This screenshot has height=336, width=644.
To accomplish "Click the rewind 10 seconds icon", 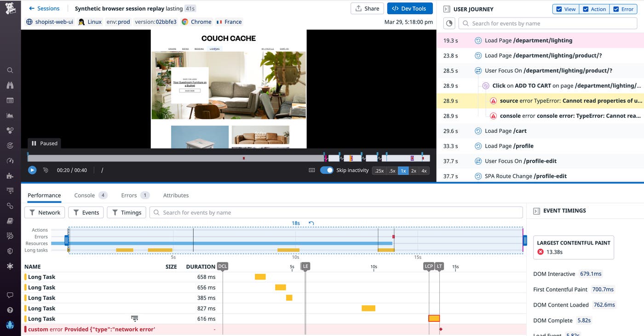I will 46,170.
